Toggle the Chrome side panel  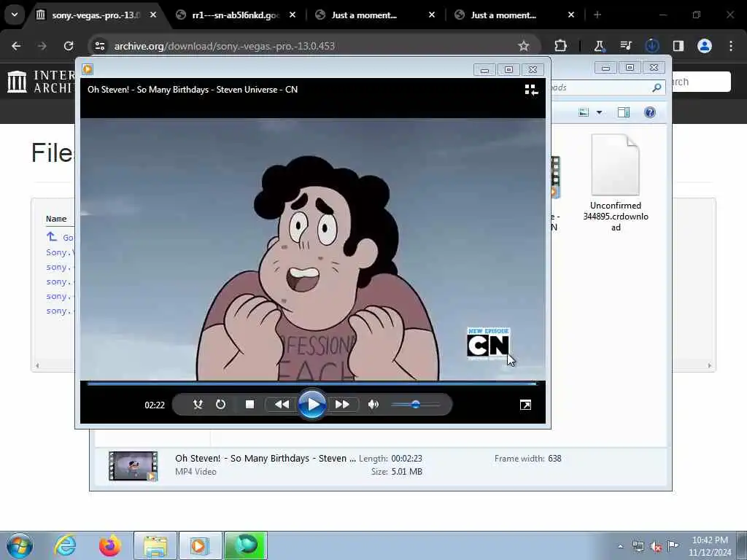point(678,46)
